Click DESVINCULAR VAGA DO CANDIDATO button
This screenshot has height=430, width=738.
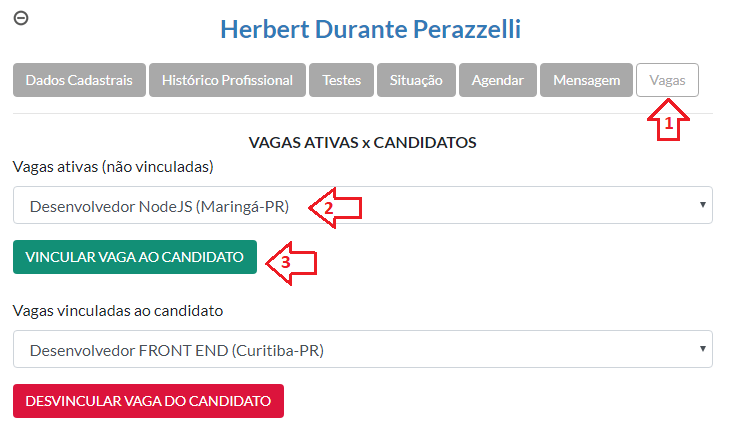148,401
